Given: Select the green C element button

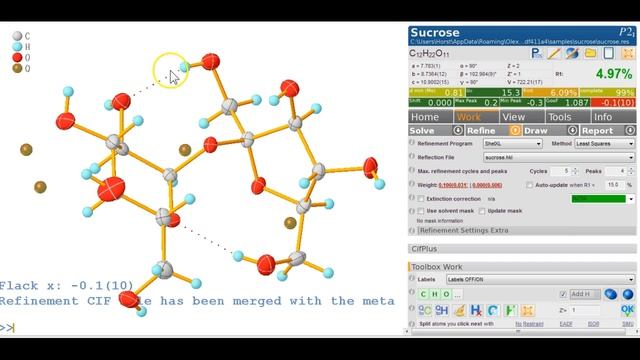Looking at the screenshot, I should coord(423,294).
